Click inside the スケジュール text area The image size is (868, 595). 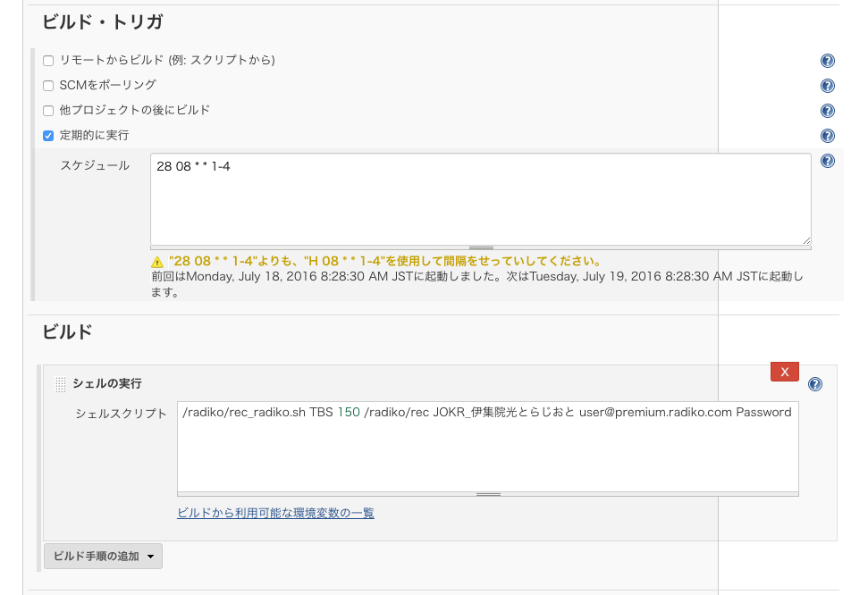[x=481, y=199]
